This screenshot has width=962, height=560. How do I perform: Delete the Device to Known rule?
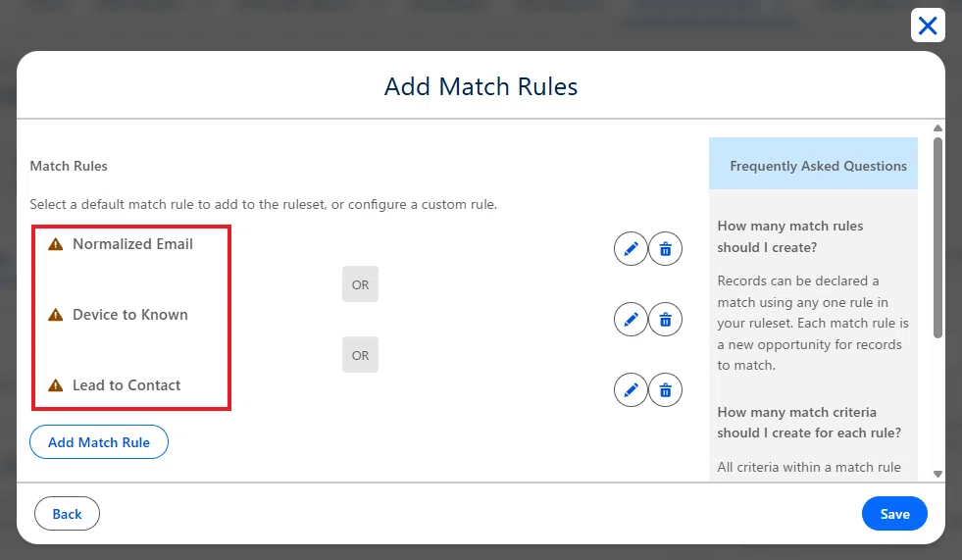click(x=665, y=320)
